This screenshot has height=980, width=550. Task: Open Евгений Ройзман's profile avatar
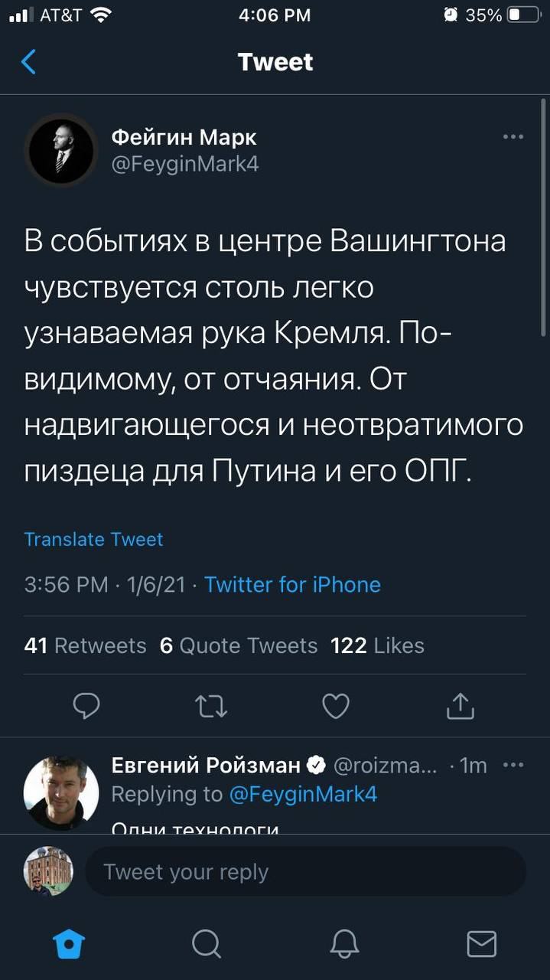tap(61, 792)
